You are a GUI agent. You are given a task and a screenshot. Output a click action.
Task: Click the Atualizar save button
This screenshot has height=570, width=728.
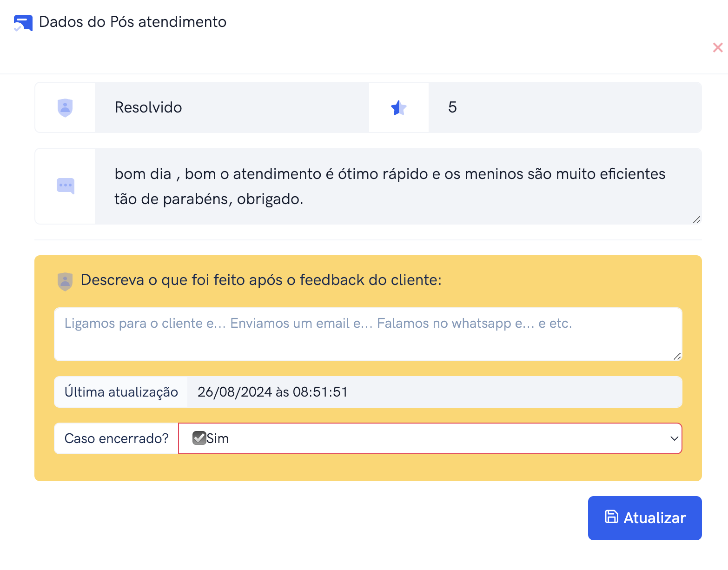click(645, 518)
